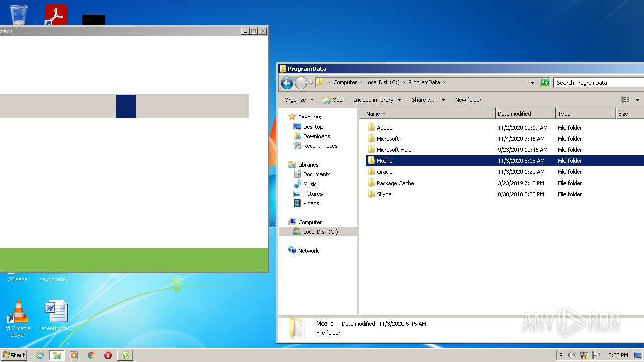The width and height of the screenshot is (644, 362).
Task: Click Windows Explorer taskbar button
Action: pyautogui.click(x=57, y=355)
